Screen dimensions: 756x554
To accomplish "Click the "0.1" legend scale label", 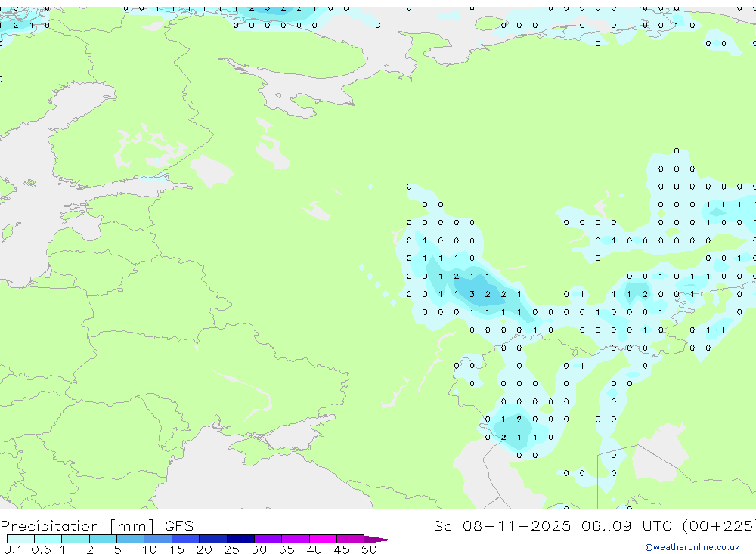I will coord(13,549).
